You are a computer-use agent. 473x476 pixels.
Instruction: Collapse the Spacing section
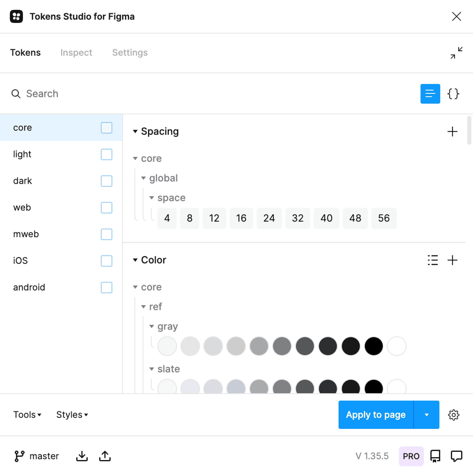click(135, 131)
